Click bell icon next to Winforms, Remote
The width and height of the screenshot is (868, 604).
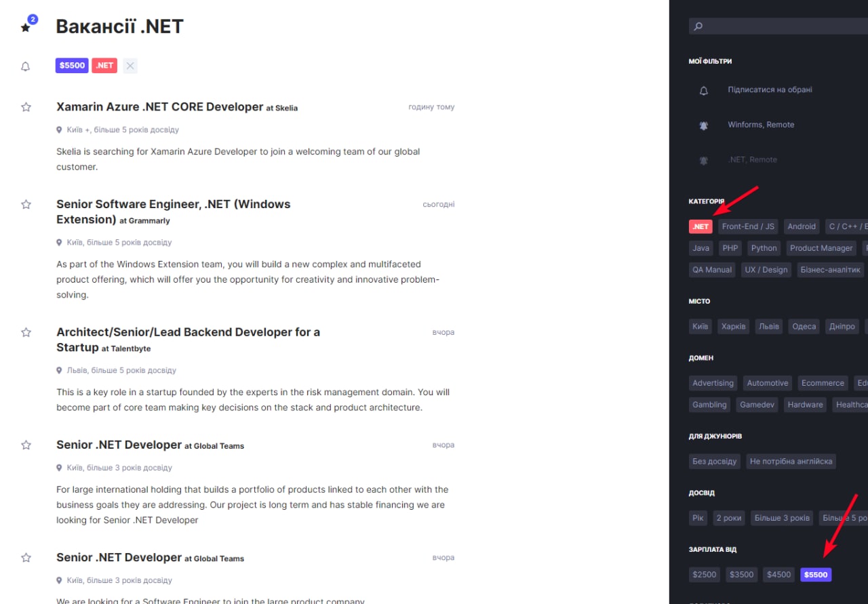point(704,125)
